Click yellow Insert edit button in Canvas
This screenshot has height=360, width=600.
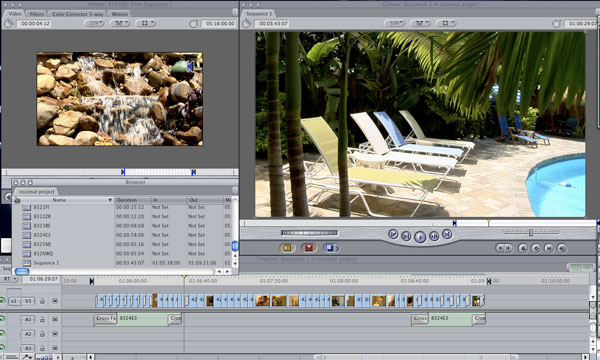pyautogui.click(x=287, y=248)
